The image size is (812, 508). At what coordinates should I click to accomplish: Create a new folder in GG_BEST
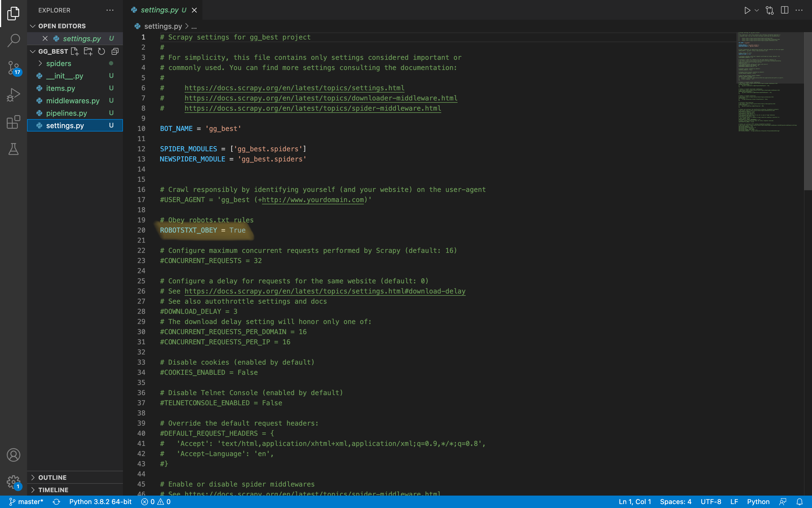point(88,51)
